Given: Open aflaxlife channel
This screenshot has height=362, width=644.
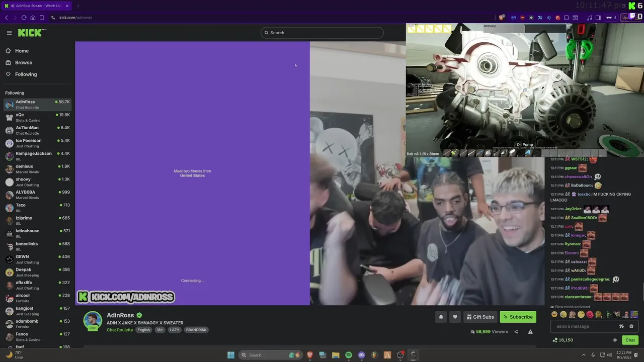Looking at the screenshot, I should point(37,285).
